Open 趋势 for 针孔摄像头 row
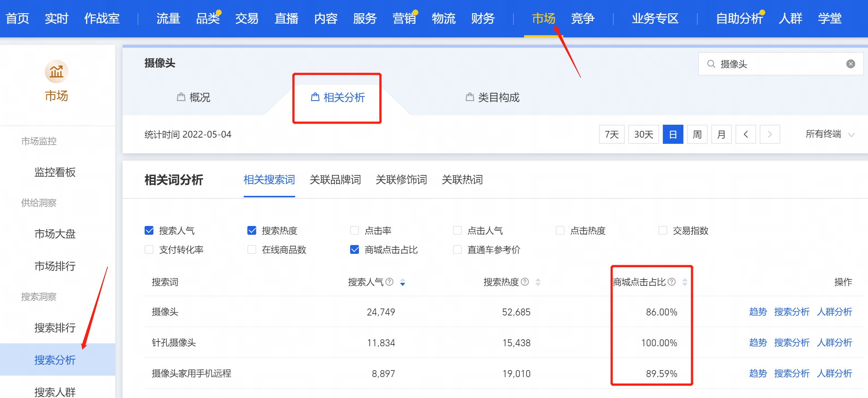Image resolution: width=868 pixels, height=398 pixels. (758, 343)
